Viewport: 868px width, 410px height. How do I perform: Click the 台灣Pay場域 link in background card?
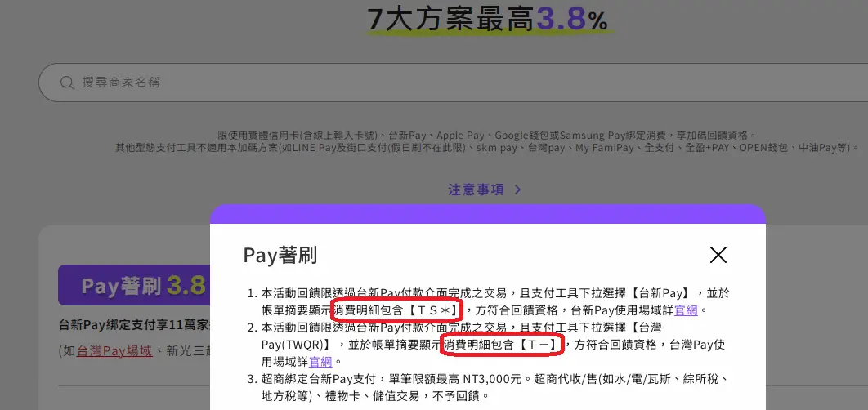tap(114, 350)
